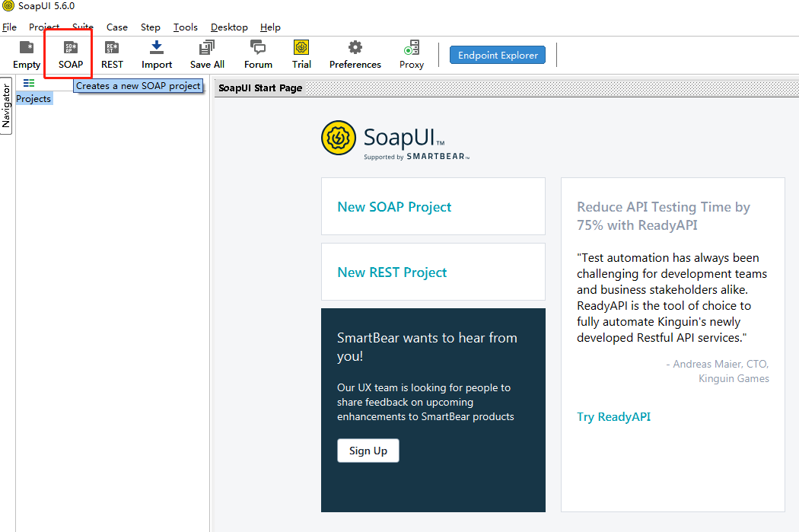The height and width of the screenshot is (532, 799).
Task: Open the Tools menu
Action: pyautogui.click(x=185, y=27)
